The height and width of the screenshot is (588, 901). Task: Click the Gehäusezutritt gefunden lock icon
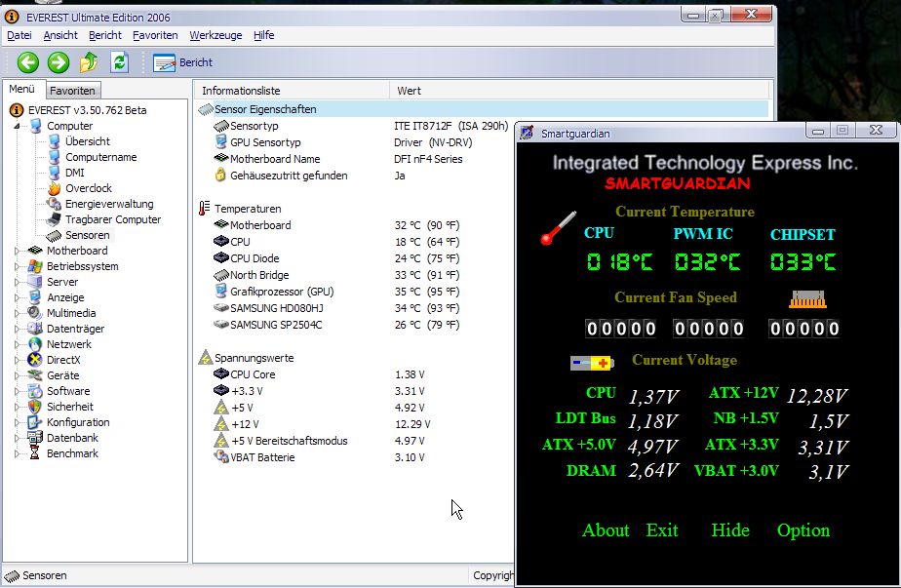(x=220, y=175)
